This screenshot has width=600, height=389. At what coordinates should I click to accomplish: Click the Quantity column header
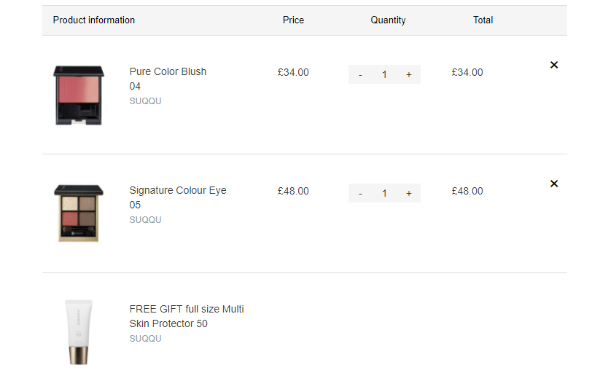(388, 20)
